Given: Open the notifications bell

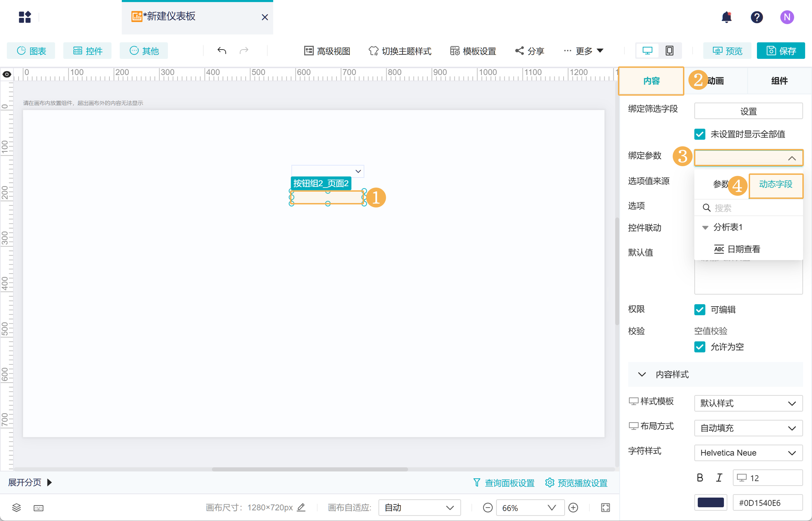Looking at the screenshot, I should pyautogui.click(x=726, y=17).
